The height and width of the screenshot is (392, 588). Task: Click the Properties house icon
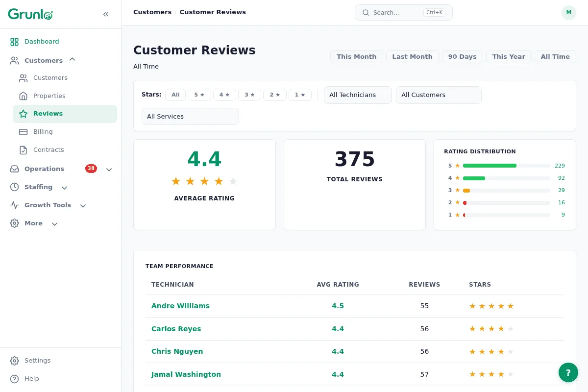(x=23, y=96)
